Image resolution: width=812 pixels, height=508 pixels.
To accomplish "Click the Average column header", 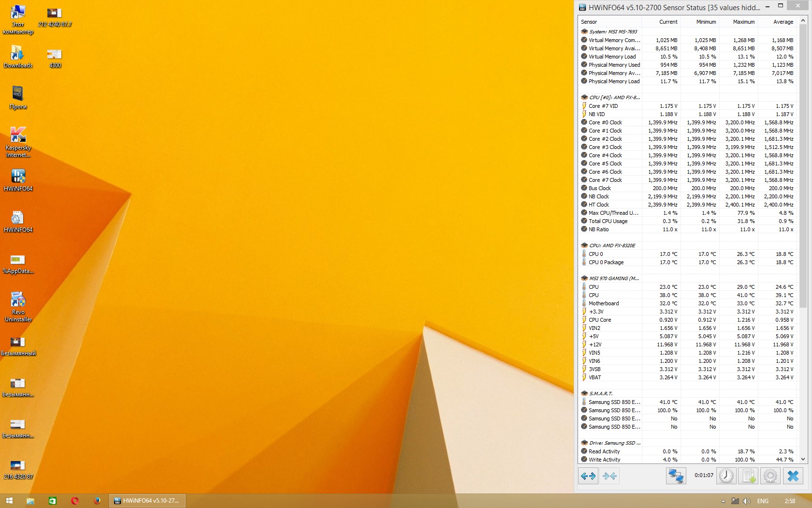I will point(777,22).
